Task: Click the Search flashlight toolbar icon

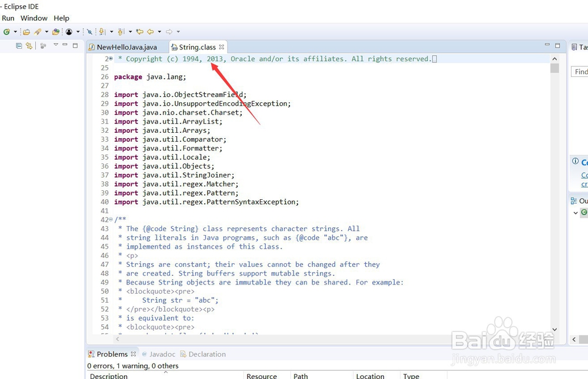Action: (x=38, y=32)
